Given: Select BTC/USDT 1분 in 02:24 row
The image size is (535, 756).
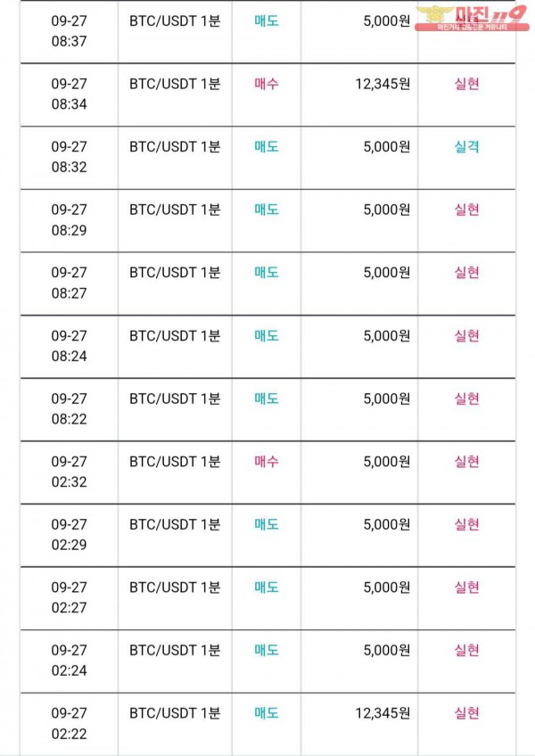Looking at the screenshot, I should click(175, 650).
